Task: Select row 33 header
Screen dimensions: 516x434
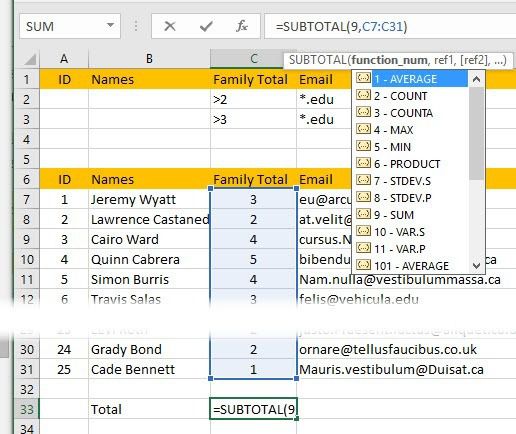Action: click(x=27, y=409)
